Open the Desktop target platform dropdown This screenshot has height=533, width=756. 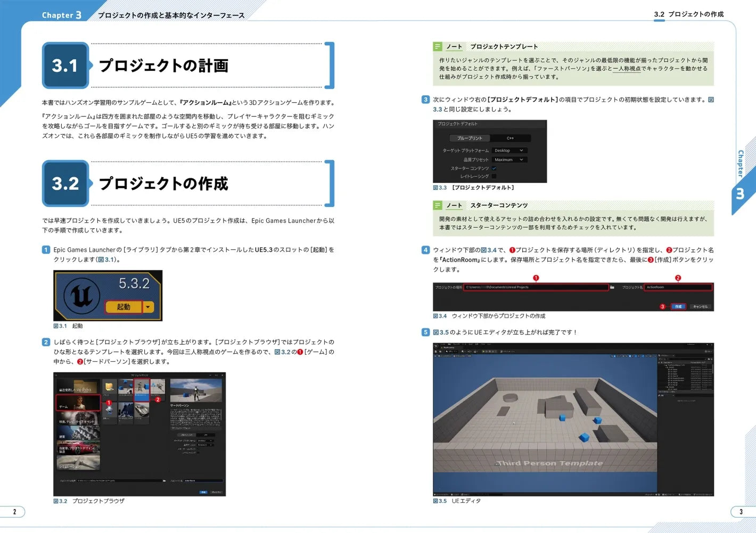(510, 151)
